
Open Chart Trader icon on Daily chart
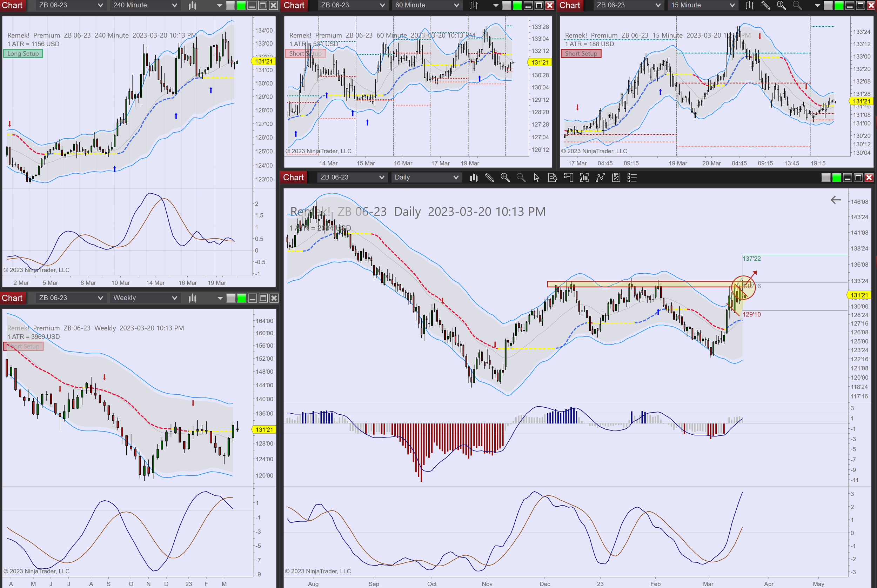pyautogui.click(x=568, y=178)
